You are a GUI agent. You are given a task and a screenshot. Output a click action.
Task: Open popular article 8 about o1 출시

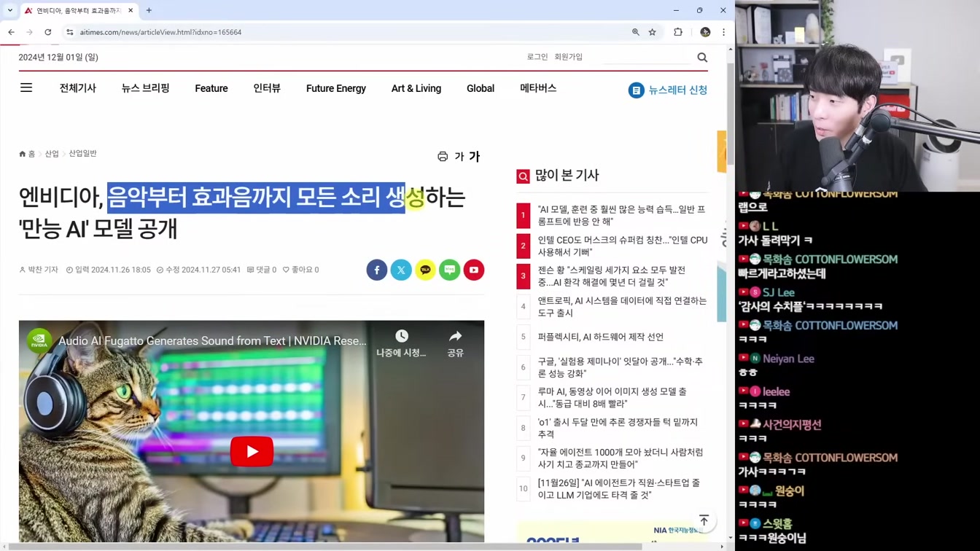pos(618,428)
